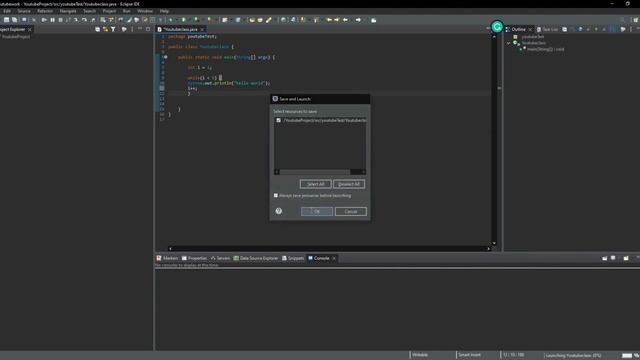This screenshot has width=640, height=360.
Task: Click the Debug bug toolbar icon
Action: [x=171, y=20]
